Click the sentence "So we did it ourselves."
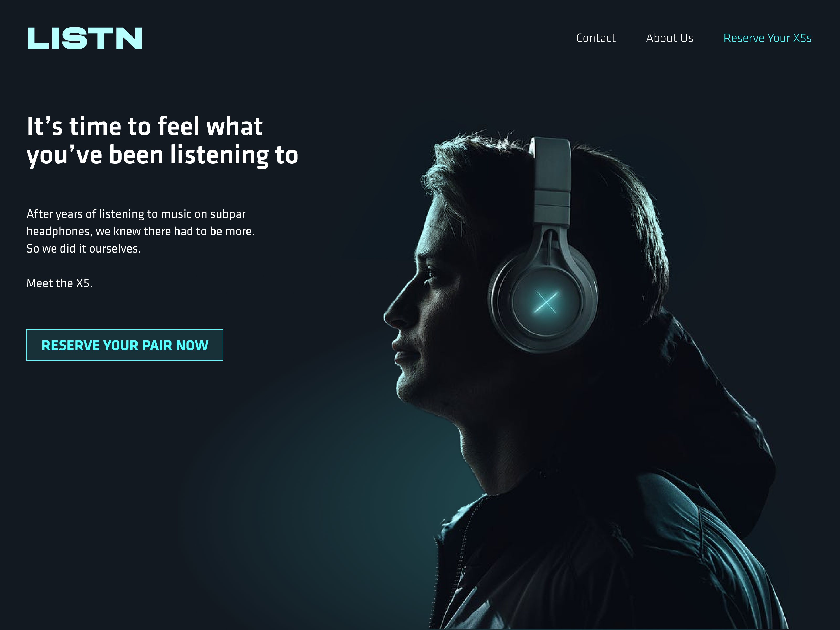Screen dimensions: 840x630 point(83,248)
